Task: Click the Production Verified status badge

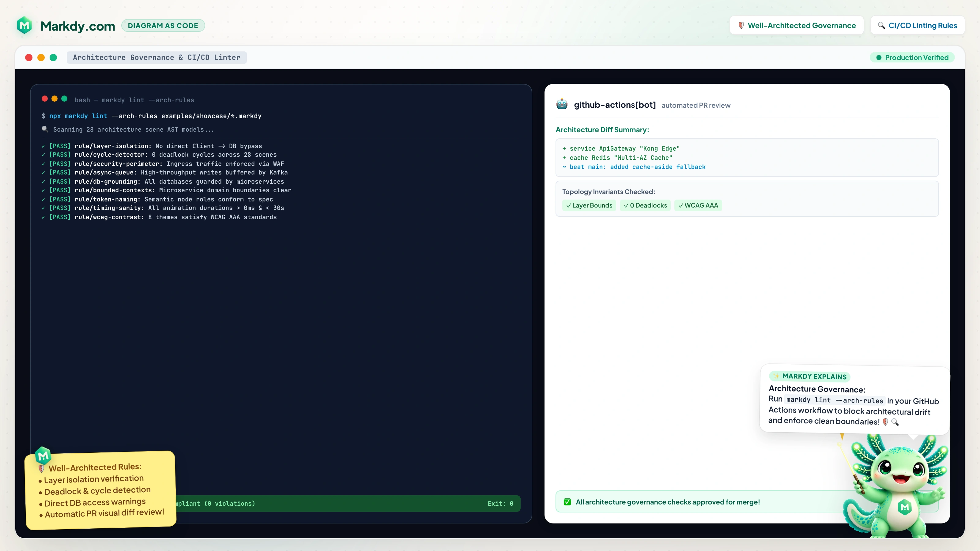Action: click(912, 58)
